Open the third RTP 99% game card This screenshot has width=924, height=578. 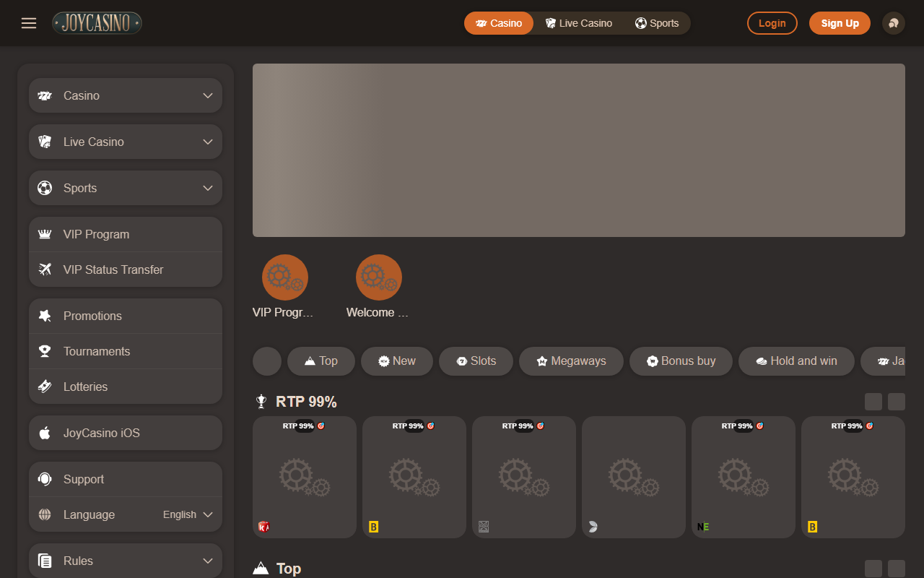[524, 477]
